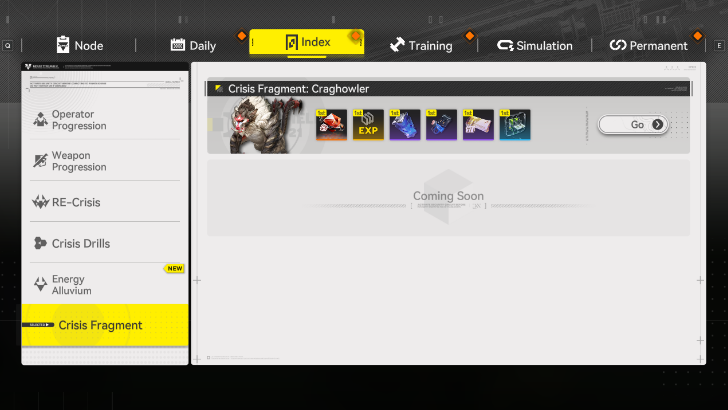Click the RE-Crisis icon
Image resolution: width=728 pixels, height=410 pixels.
[x=40, y=202]
